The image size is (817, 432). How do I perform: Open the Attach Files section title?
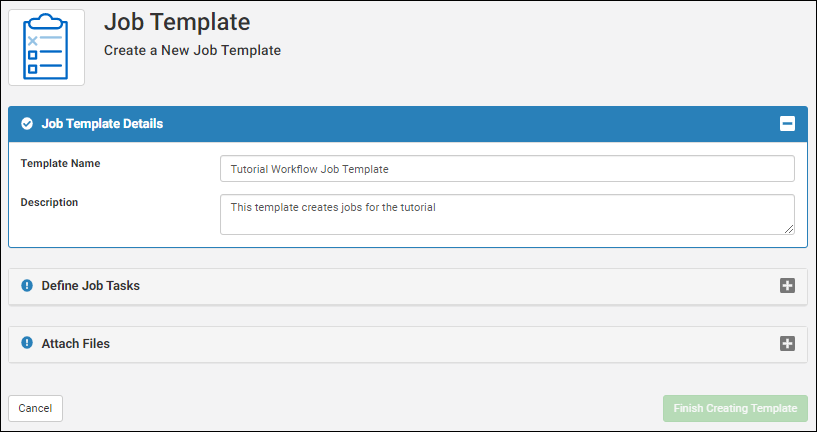pos(75,343)
